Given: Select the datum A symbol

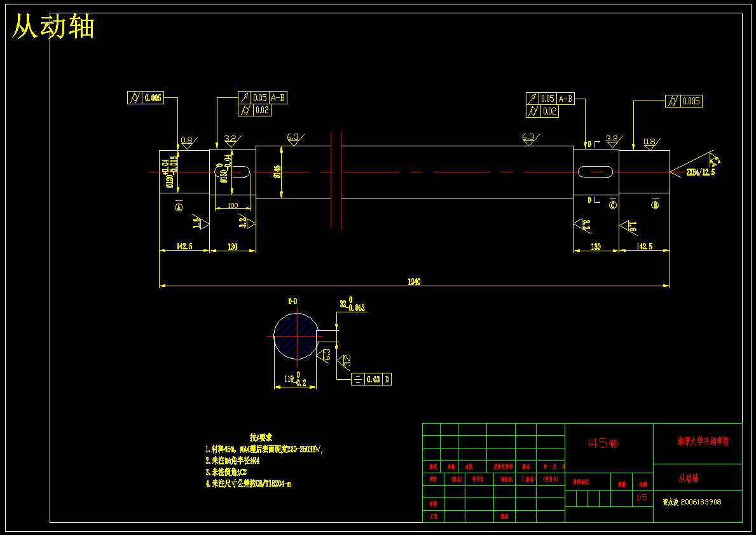Looking at the screenshot, I should click(179, 207).
